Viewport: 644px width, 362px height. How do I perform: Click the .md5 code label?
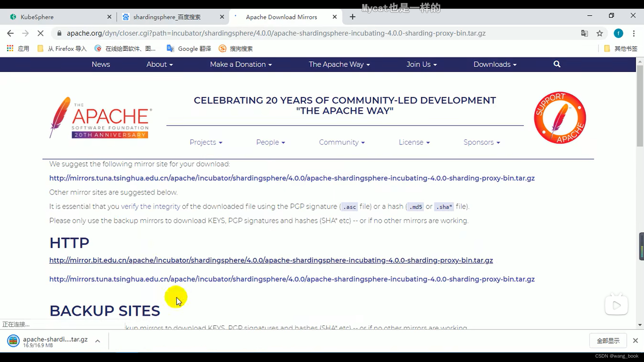tap(416, 207)
